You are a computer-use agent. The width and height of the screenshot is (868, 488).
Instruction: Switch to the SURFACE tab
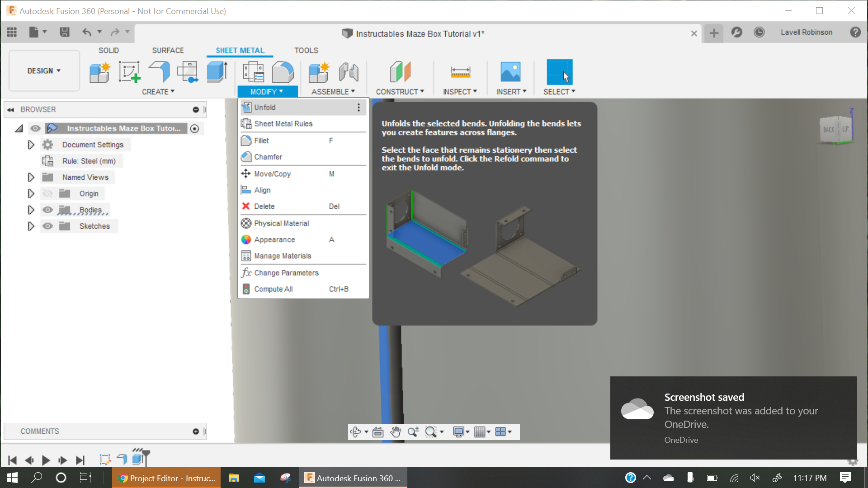click(168, 51)
